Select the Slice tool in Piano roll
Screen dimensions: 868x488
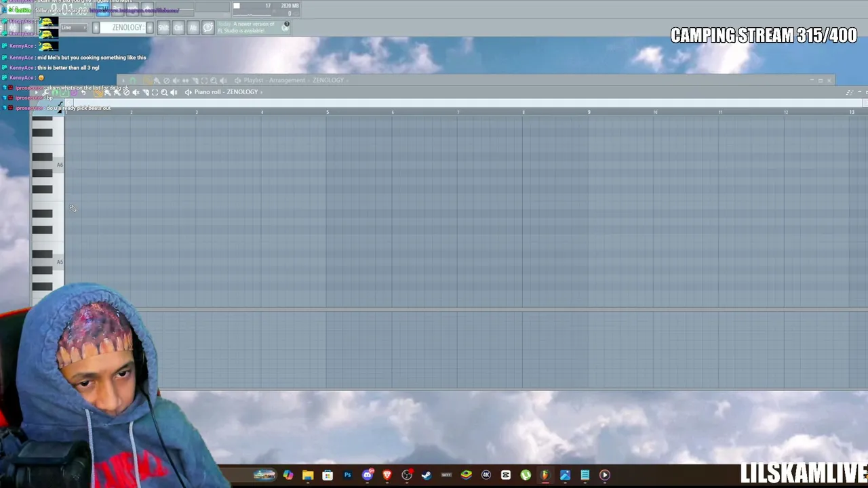coord(145,92)
